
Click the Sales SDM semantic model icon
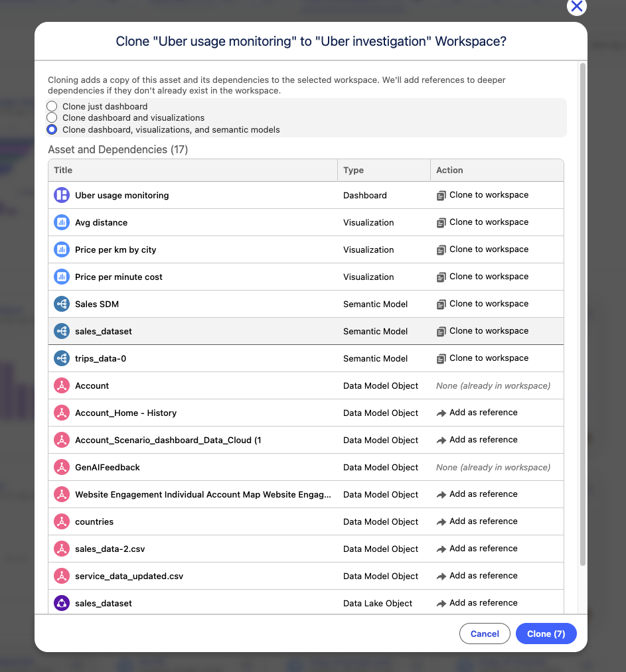point(62,304)
